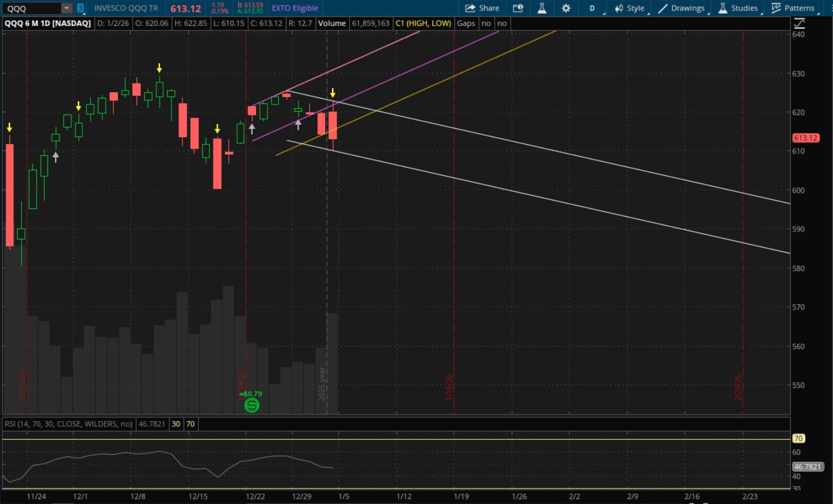The image size is (833, 504).
Task: Click the RSI study label
Action: point(69,424)
